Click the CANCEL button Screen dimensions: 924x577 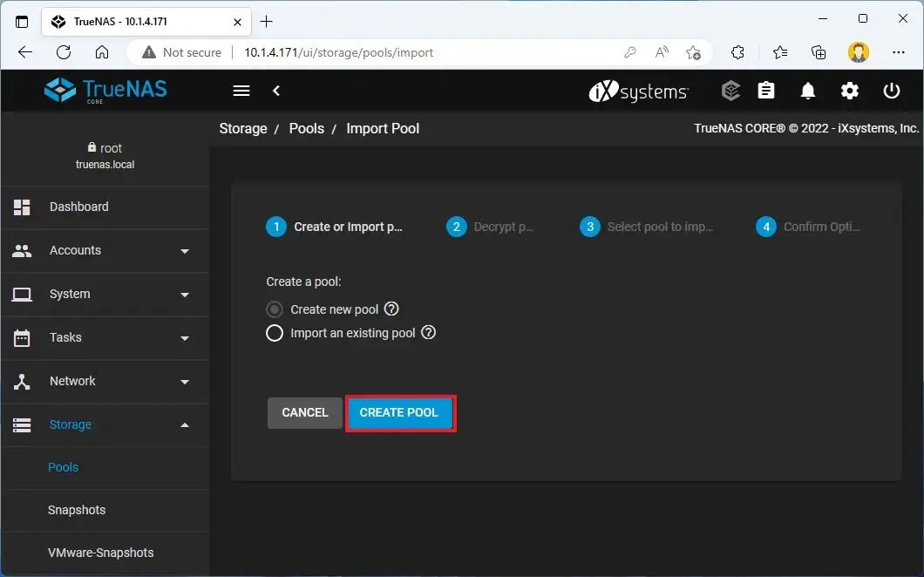click(304, 412)
